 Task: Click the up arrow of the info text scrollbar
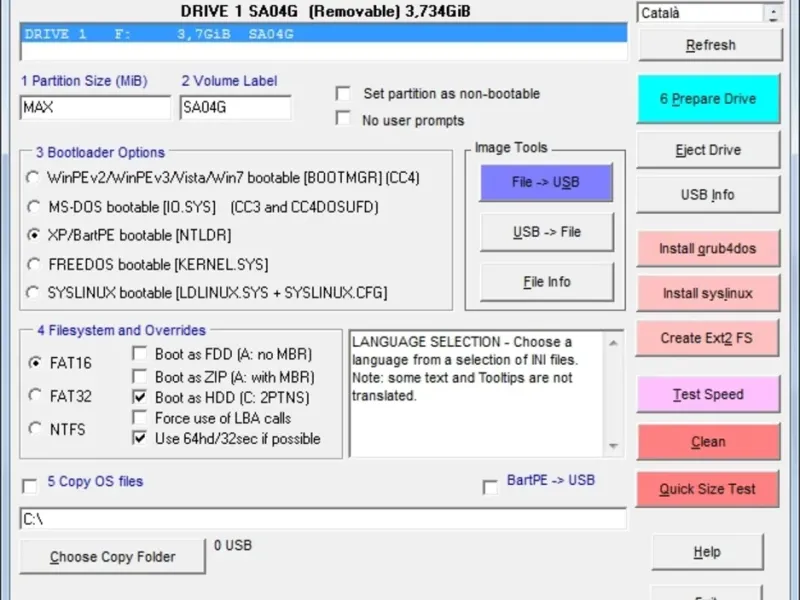613,343
